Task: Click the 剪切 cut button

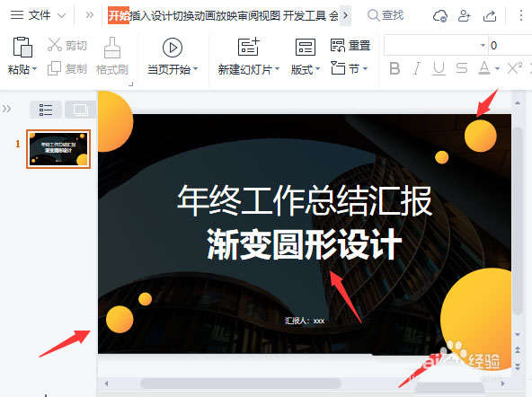Action: click(67, 45)
